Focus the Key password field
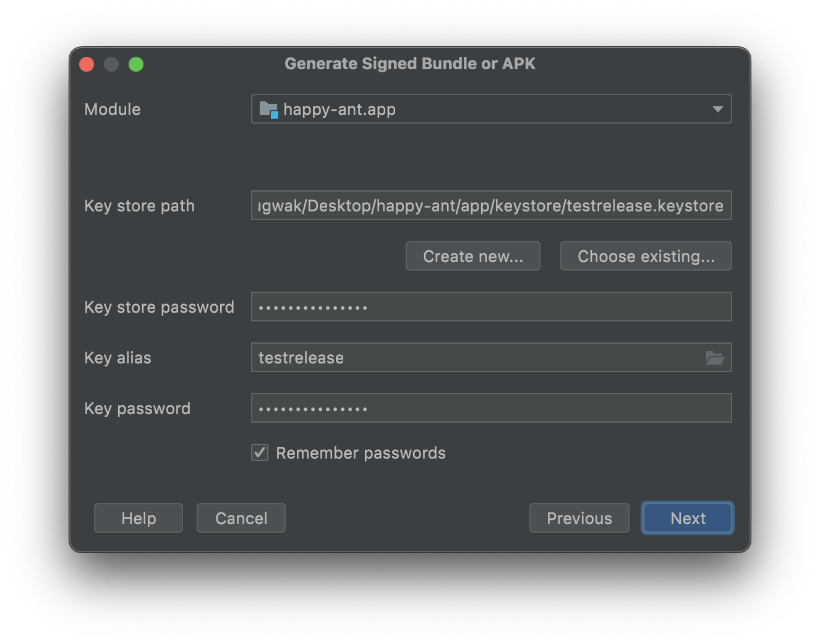The height and width of the screenshot is (644, 820). click(491, 408)
